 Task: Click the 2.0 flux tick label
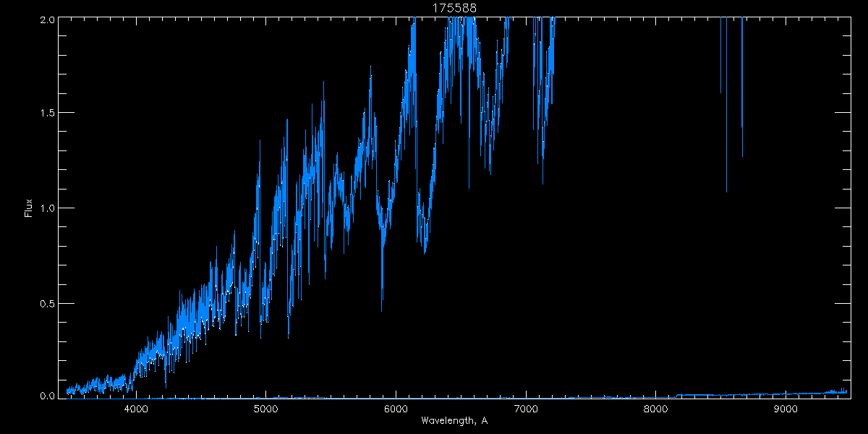coord(47,21)
